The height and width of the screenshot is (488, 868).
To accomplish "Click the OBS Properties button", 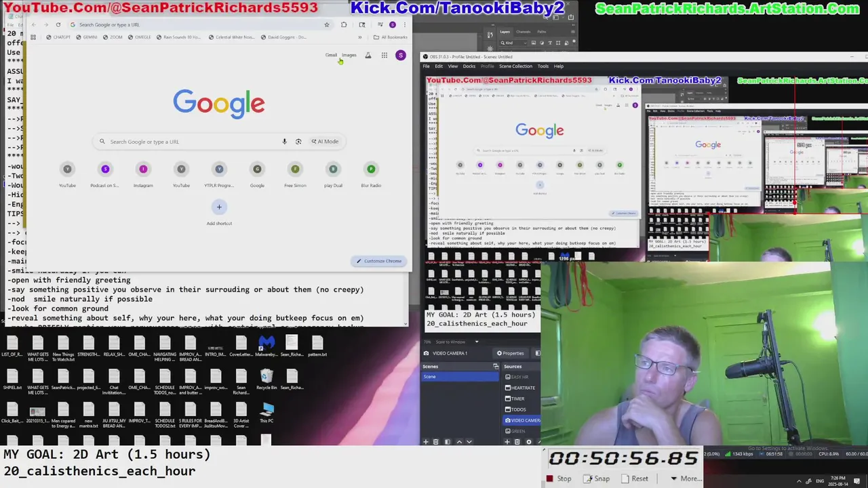I will pyautogui.click(x=511, y=353).
